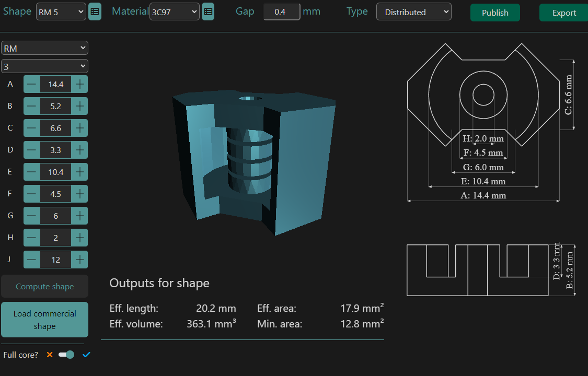Click the Gap input field
The width and height of the screenshot is (588, 376).
tap(281, 11)
